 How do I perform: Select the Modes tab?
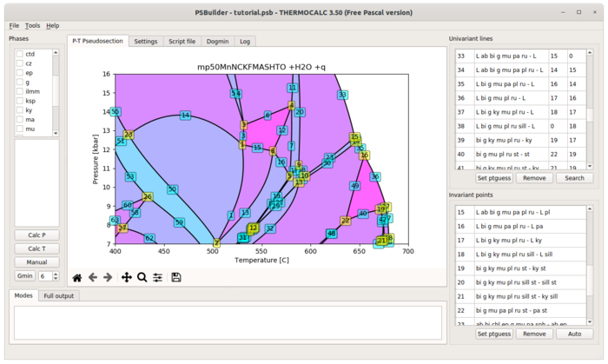click(x=23, y=295)
